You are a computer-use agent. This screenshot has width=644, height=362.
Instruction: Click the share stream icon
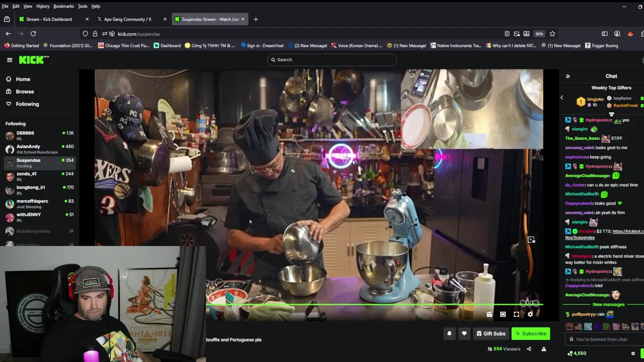[529, 349]
